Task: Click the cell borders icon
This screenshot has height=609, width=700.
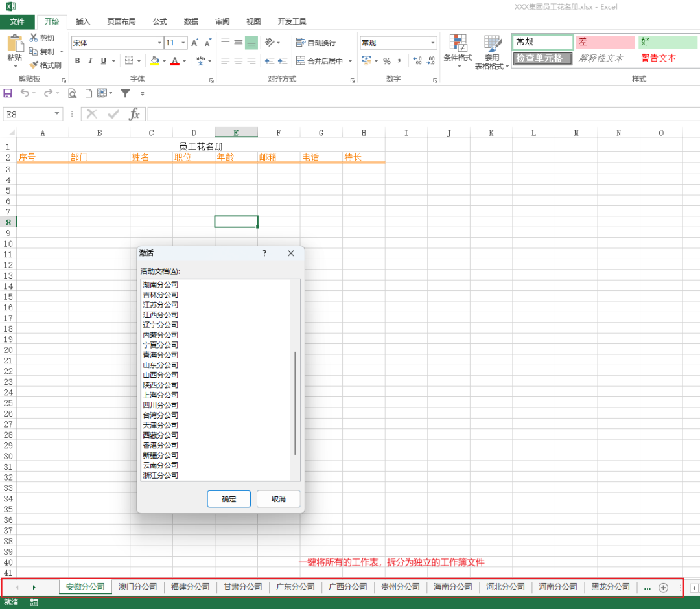Action: [x=129, y=61]
